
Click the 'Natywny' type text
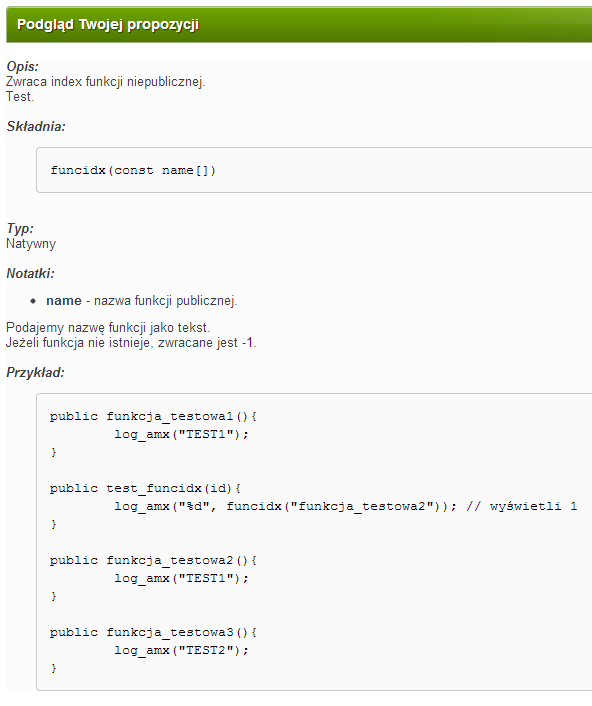coord(31,244)
